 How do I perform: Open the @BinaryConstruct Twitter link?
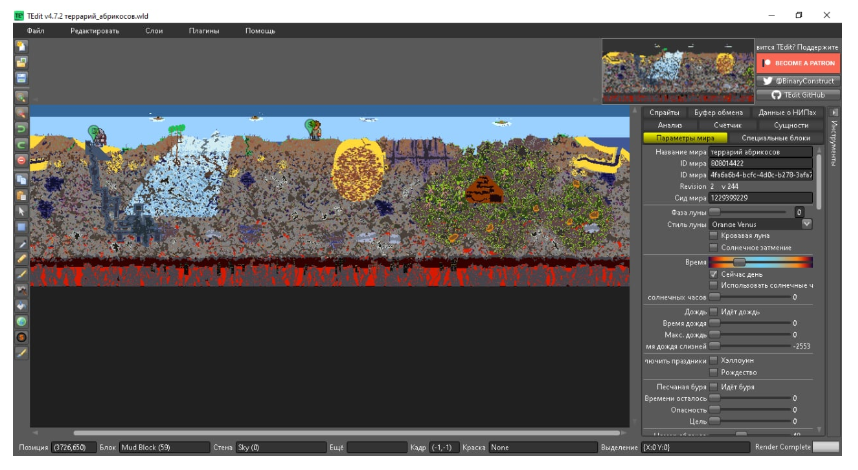pos(798,81)
